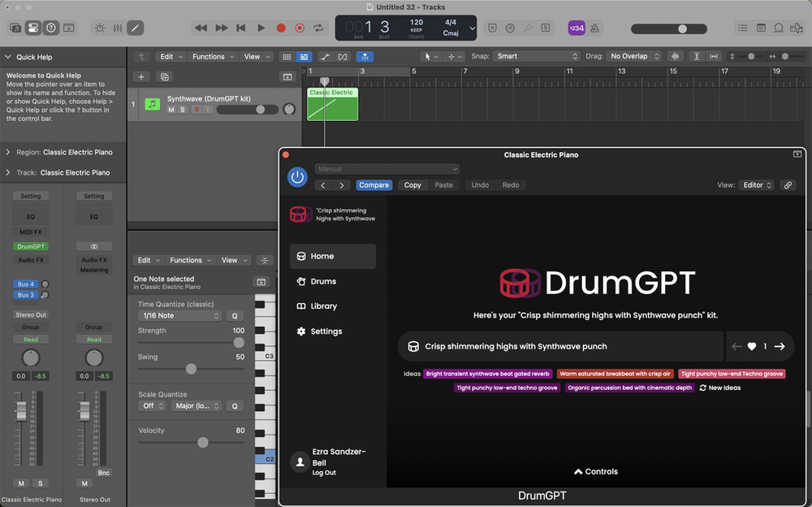Click the Record button in transport
Viewport: 812px width, 507px height.
pos(281,28)
